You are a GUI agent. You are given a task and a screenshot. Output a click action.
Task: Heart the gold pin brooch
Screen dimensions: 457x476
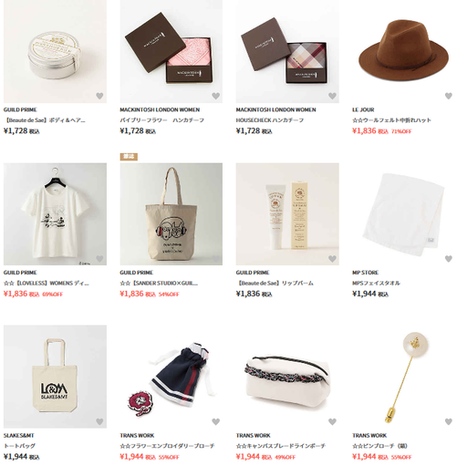449,421
